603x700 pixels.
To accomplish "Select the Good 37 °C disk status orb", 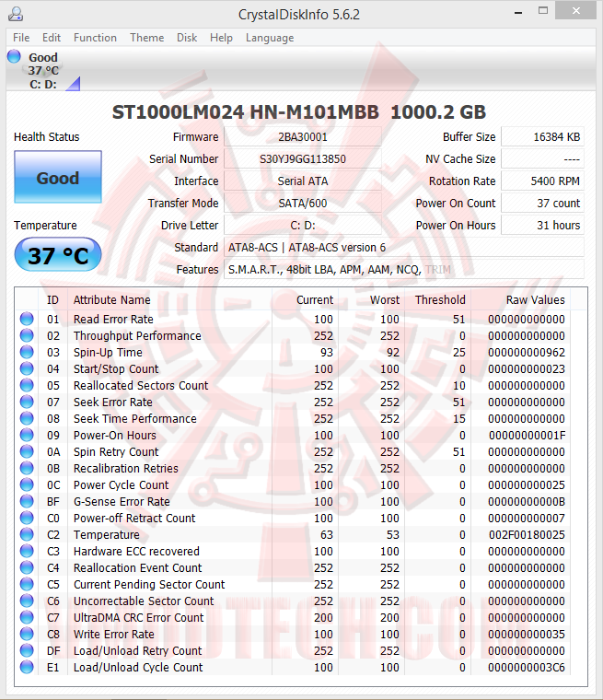I will point(14,56).
